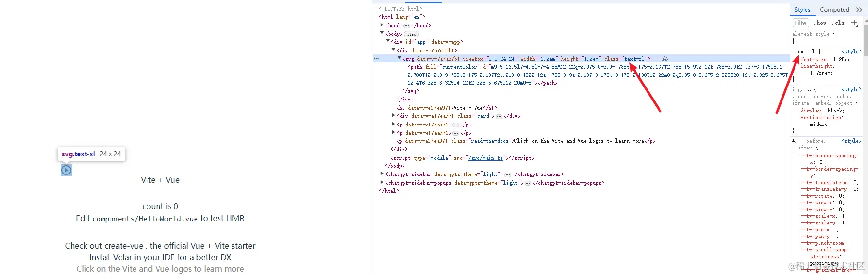The height and width of the screenshot is (274, 868).
Task: Click the line-height 1.75rem value
Action: coord(819,73)
